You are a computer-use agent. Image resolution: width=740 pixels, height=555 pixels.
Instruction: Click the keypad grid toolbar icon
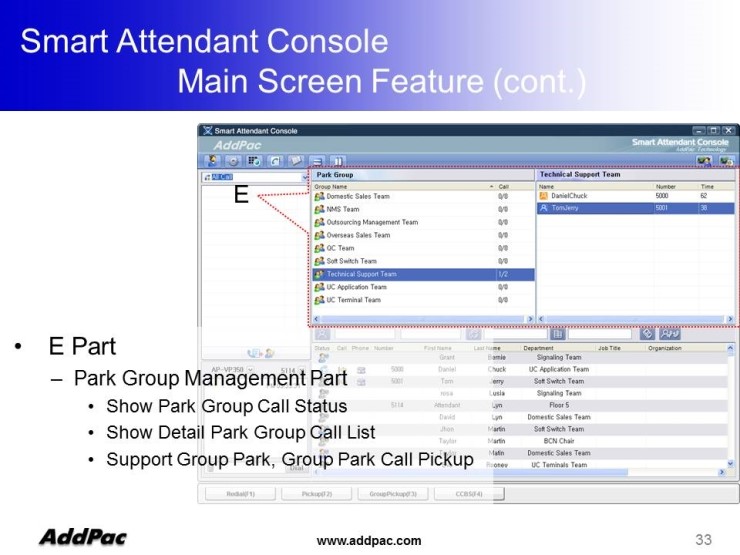click(254, 161)
